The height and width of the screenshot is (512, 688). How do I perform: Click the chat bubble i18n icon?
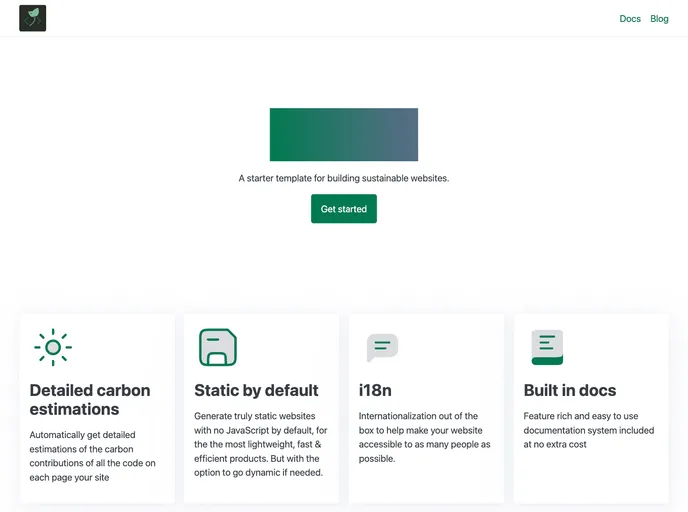[x=382, y=347]
